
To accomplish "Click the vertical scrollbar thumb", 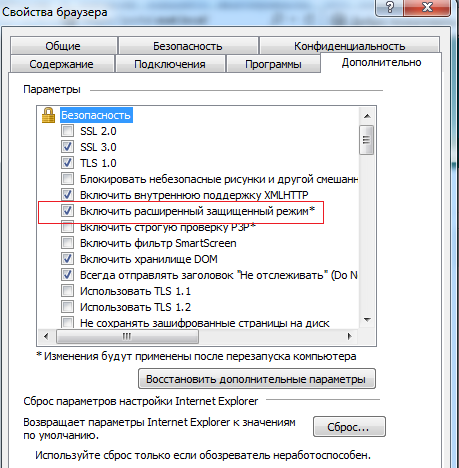I will 367,140.
